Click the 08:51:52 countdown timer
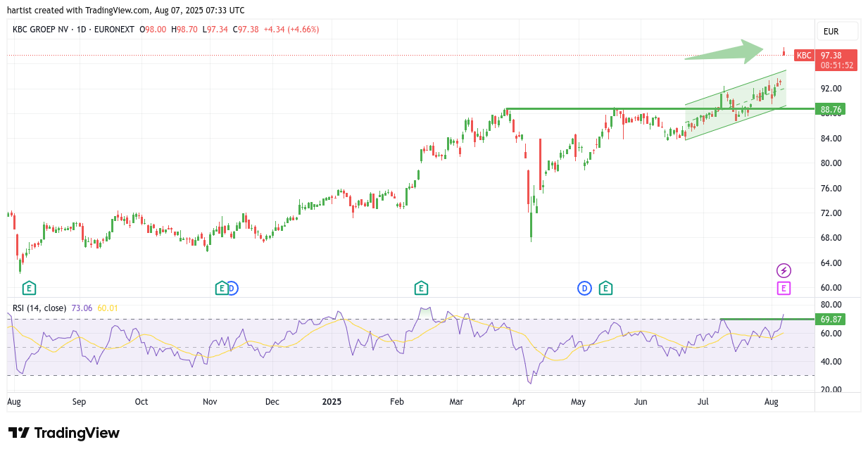 [x=836, y=65]
